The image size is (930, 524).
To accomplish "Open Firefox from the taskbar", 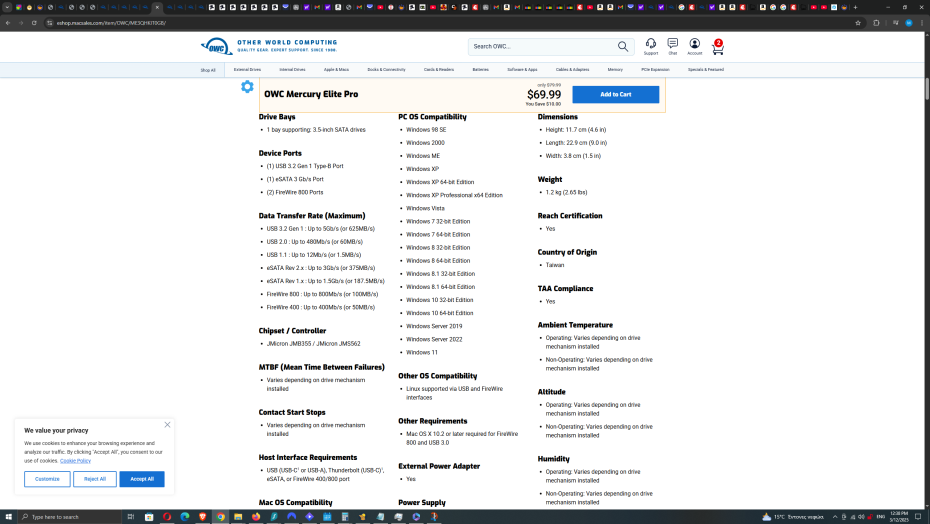I will 256,517.
